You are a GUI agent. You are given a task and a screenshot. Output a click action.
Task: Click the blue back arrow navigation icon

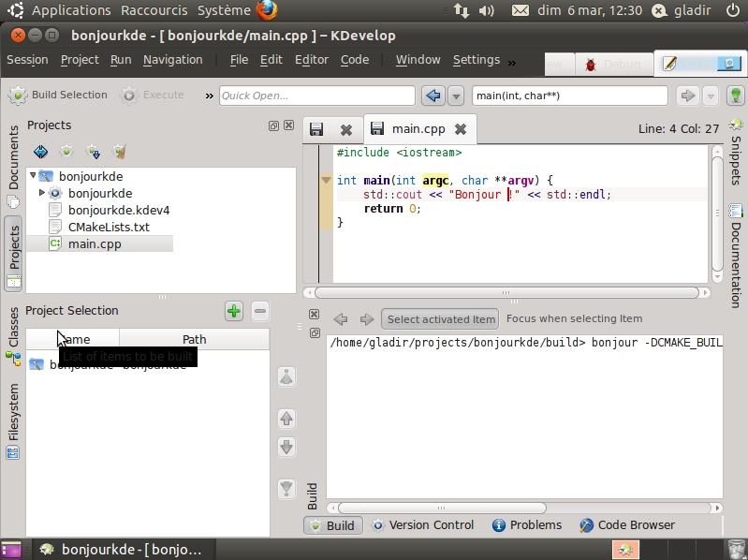pyautogui.click(x=433, y=96)
